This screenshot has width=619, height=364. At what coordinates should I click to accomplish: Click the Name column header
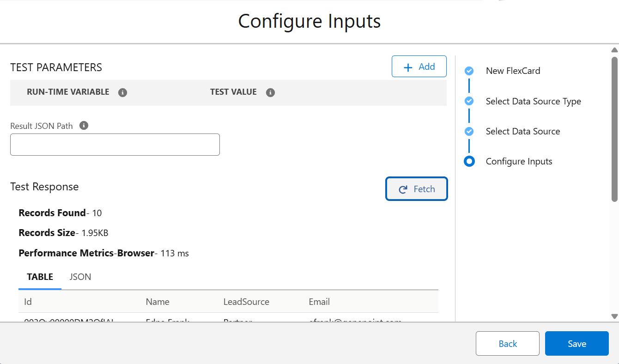pyautogui.click(x=158, y=302)
